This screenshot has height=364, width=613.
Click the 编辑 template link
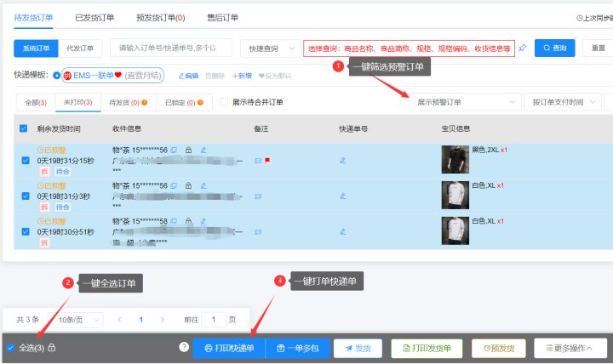(188, 76)
